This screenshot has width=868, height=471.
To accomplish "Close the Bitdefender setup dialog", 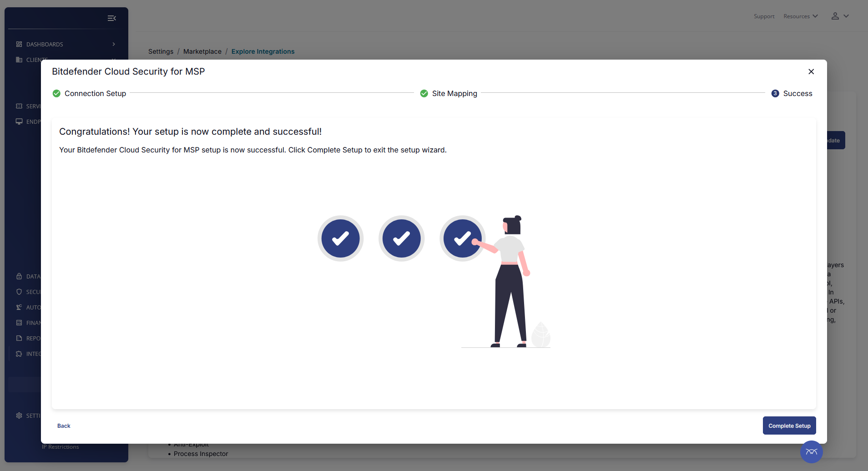I will click(x=811, y=71).
